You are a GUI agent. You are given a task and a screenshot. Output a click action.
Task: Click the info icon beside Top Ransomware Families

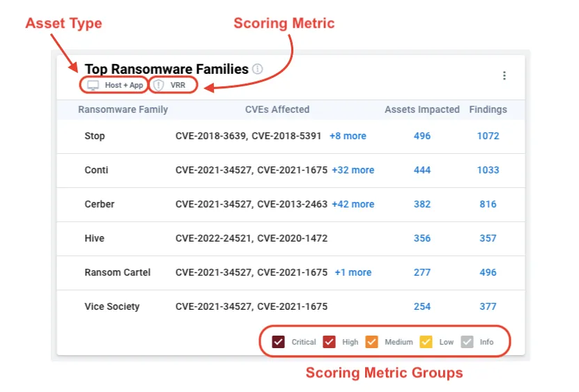[257, 69]
